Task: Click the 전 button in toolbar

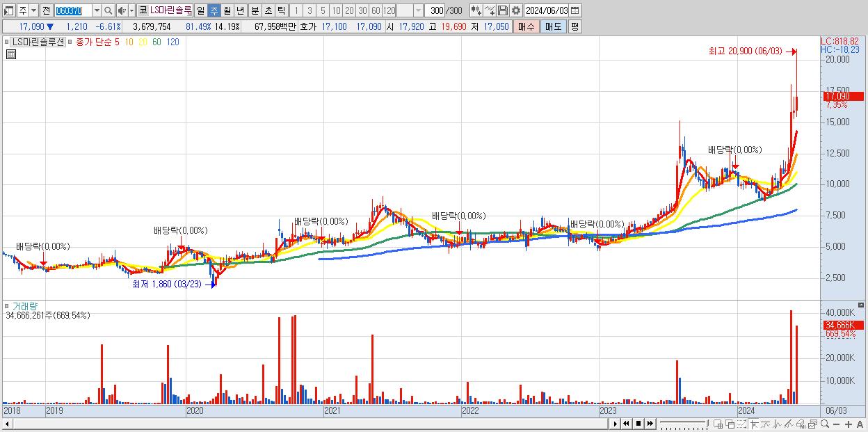Action: point(46,10)
